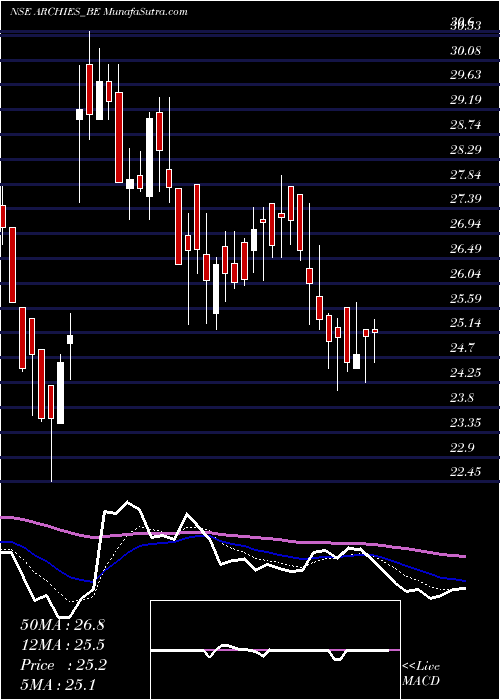500x700 pixels.
Task: Click the Price : 25.2 readout
Action: pos(63,665)
